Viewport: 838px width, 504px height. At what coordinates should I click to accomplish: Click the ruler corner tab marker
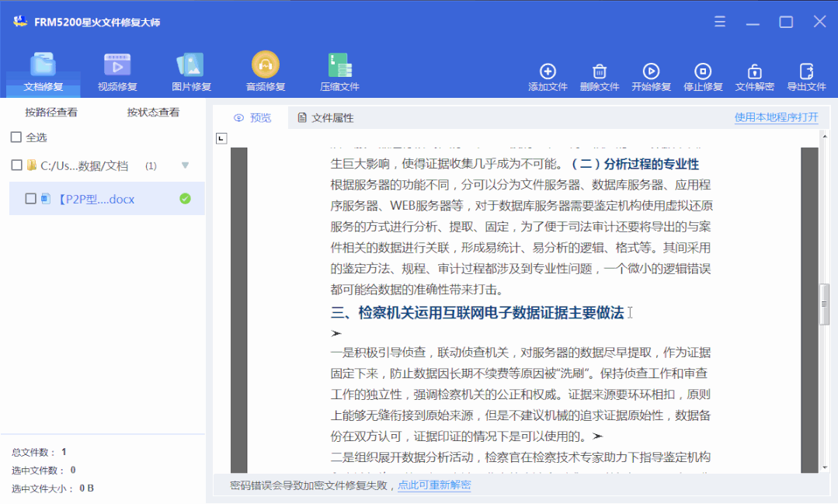coord(221,138)
